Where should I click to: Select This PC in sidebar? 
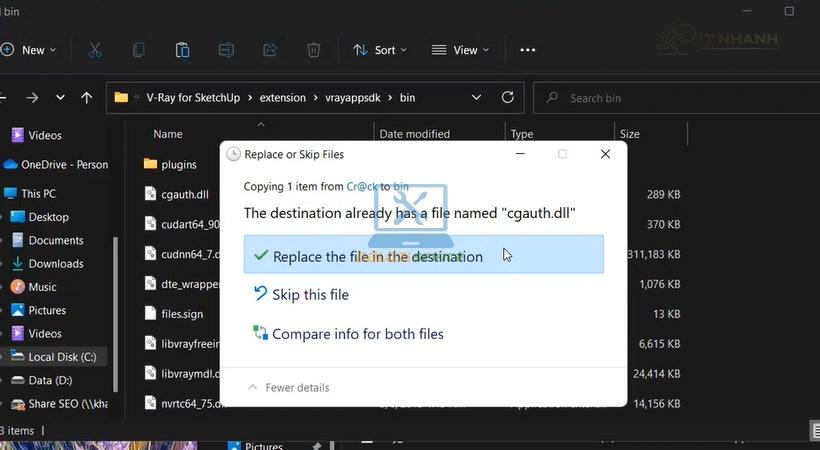[x=30, y=193]
